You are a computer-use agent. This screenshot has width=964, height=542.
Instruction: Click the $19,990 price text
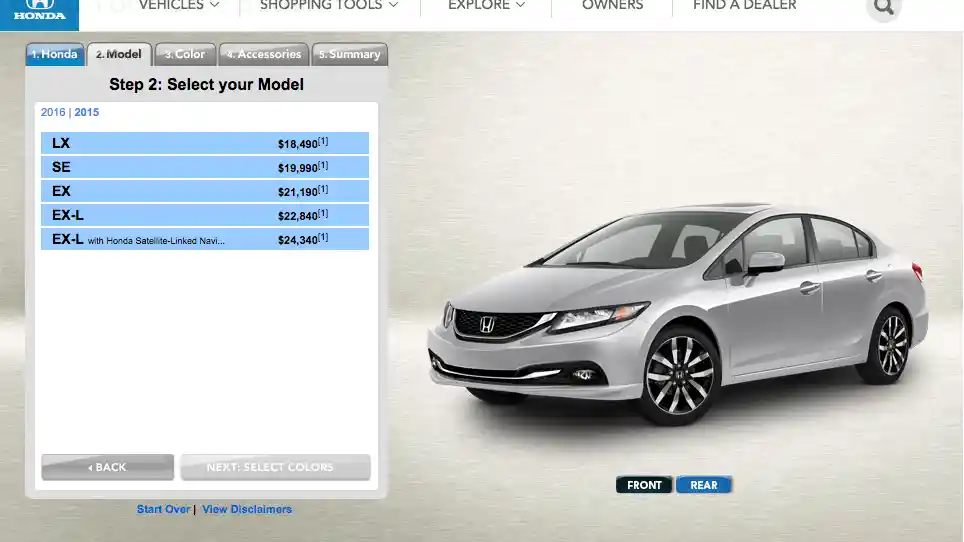tap(298, 168)
